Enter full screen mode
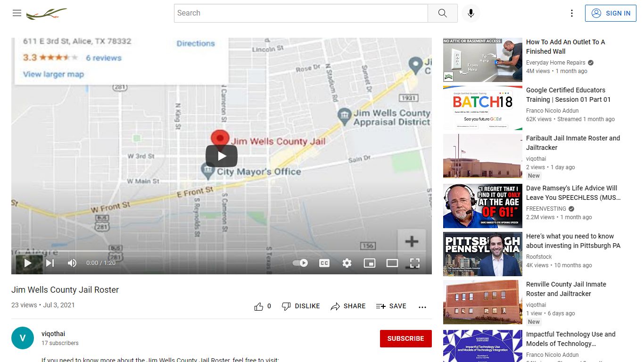 coord(415,263)
